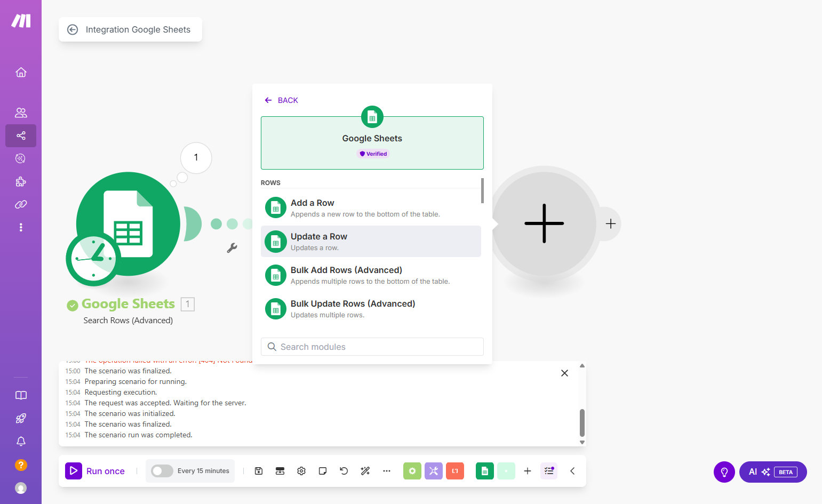This screenshot has height=504, width=822.
Task: Open the Google Sheets Search Rows module
Action: [x=128, y=224]
